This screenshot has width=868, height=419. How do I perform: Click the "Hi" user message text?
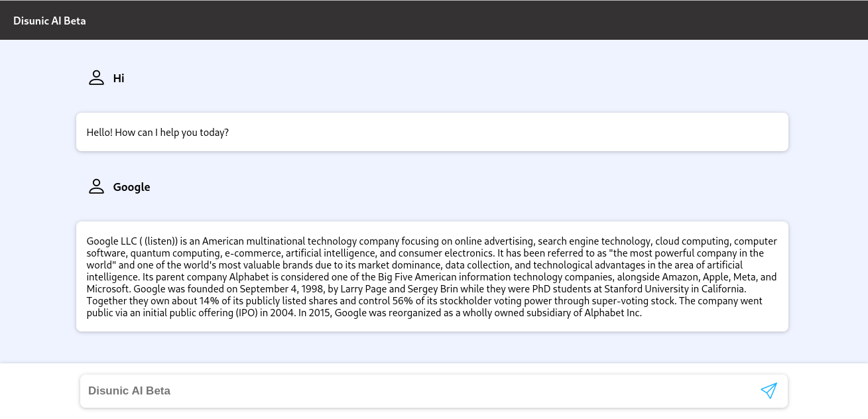point(119,78)
